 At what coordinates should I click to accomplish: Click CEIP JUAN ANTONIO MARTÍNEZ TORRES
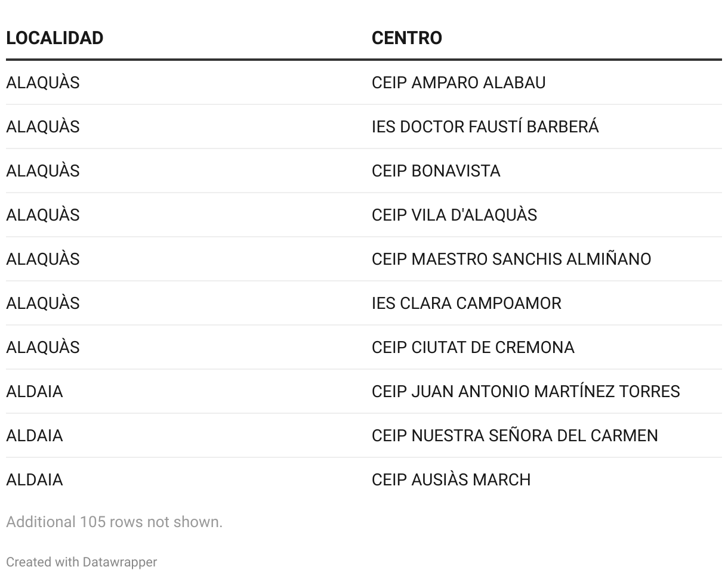click(526, 391)
